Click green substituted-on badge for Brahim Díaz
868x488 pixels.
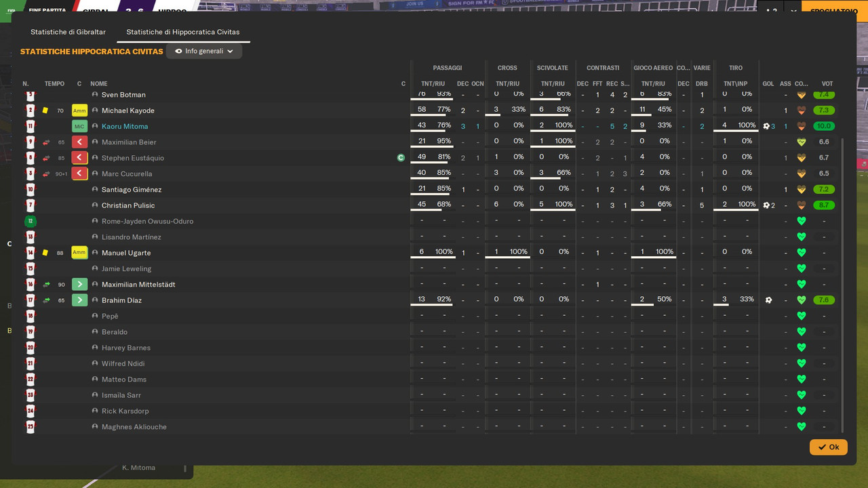click(x=79, y=300)
